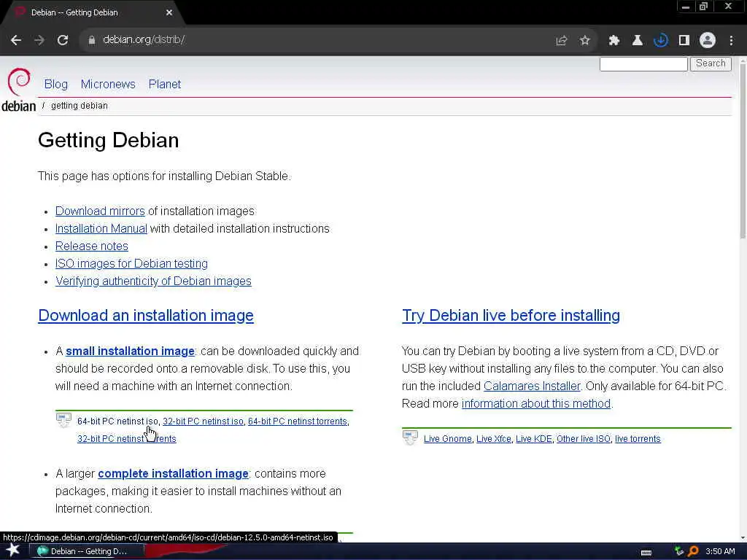Open 32-bit PC netinst torrents link
The height and width of the screenshot is (560, 747).
[x=127, y=438]
